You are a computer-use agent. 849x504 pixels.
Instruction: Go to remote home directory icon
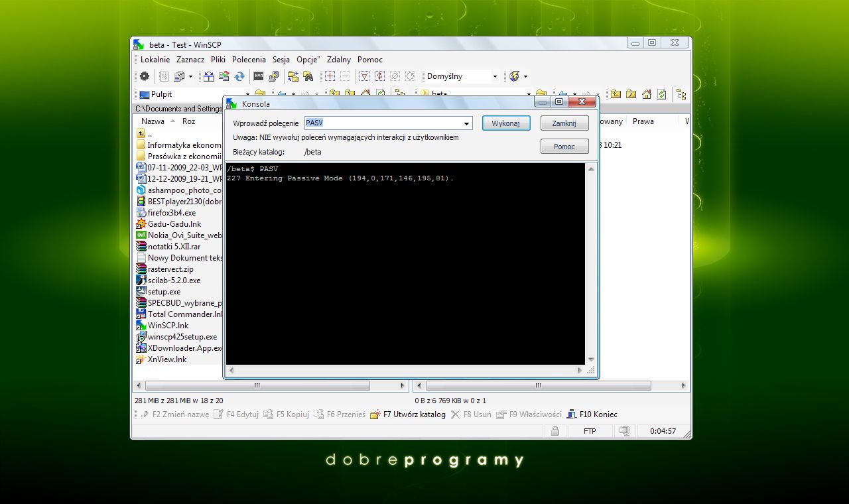(646, 94)
